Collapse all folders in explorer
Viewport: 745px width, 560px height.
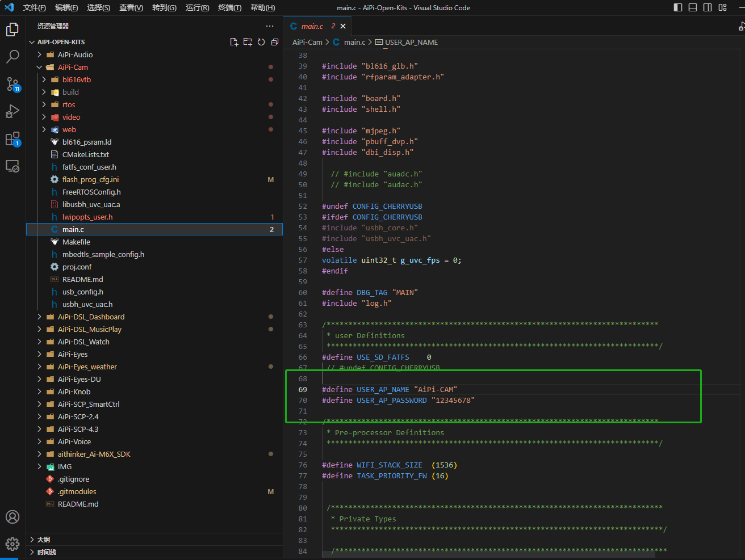(x=275, y=42)
